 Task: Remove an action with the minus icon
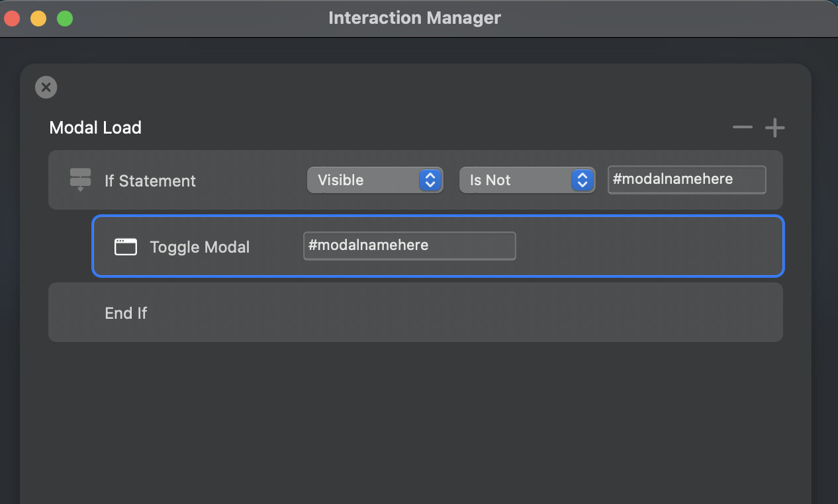[x=743, y=127]
